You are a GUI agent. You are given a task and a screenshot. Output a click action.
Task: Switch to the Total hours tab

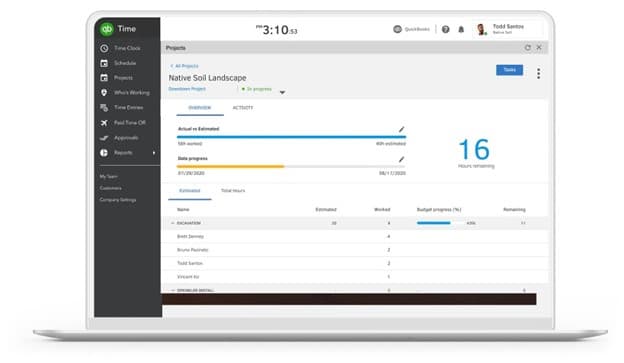(x=233, y=191)
